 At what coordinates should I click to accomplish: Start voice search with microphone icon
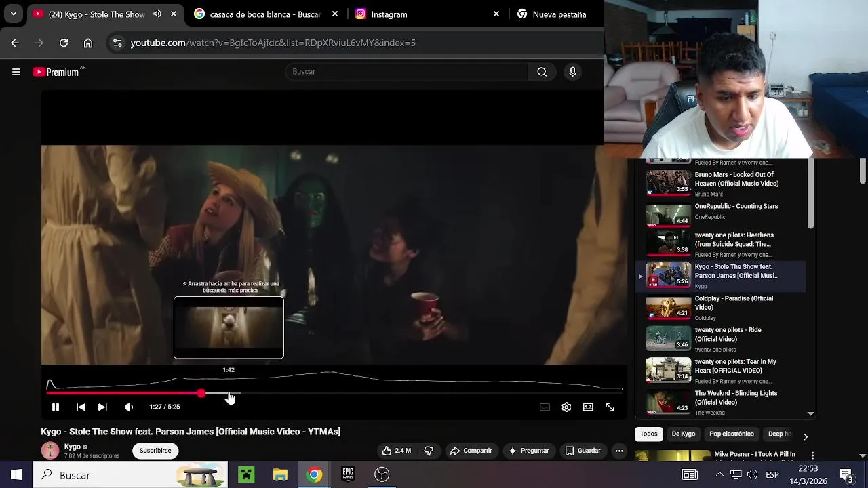coord(573,72)
